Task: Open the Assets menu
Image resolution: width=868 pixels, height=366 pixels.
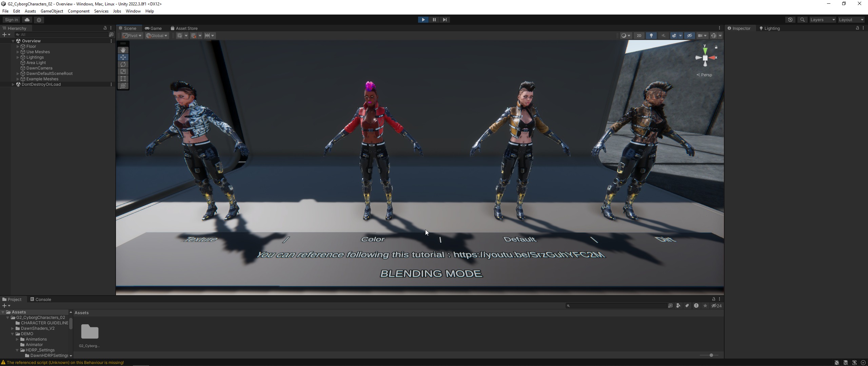Action: tap(30, 11)
